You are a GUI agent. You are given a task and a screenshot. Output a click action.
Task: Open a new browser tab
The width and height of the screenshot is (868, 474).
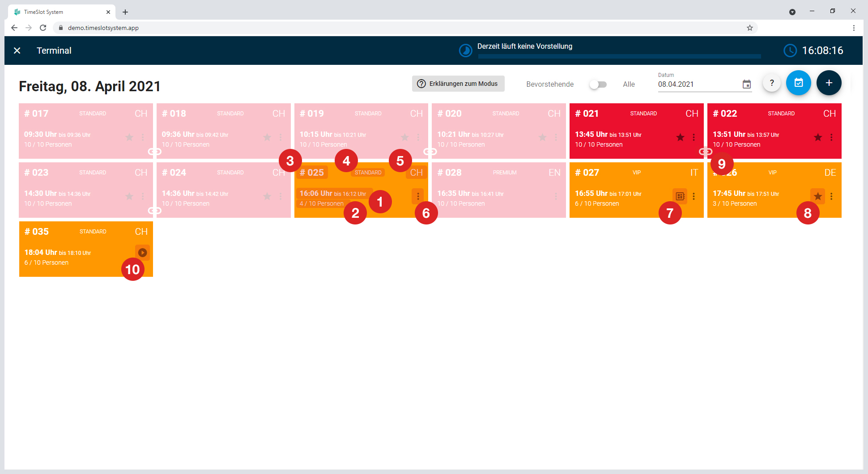point(125,12)
